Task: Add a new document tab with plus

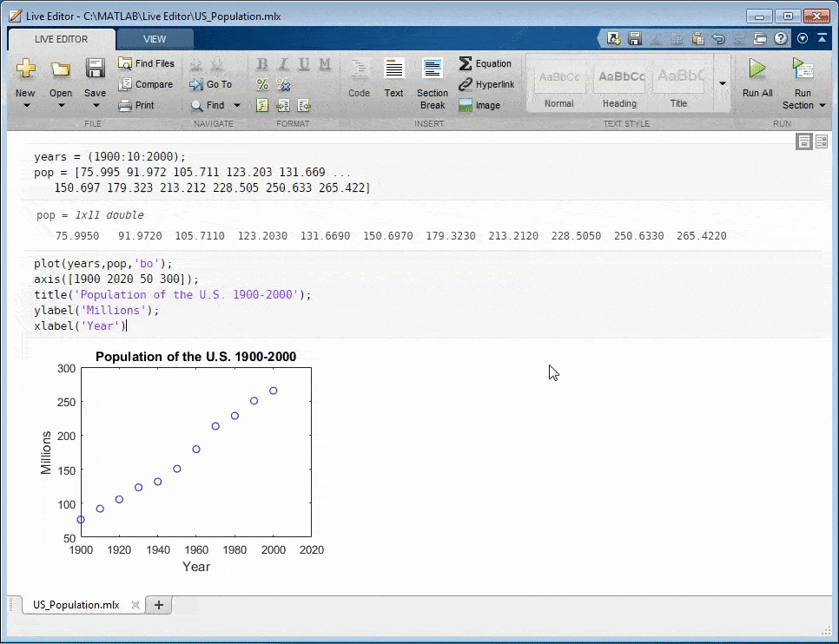Action: [159, 605]
